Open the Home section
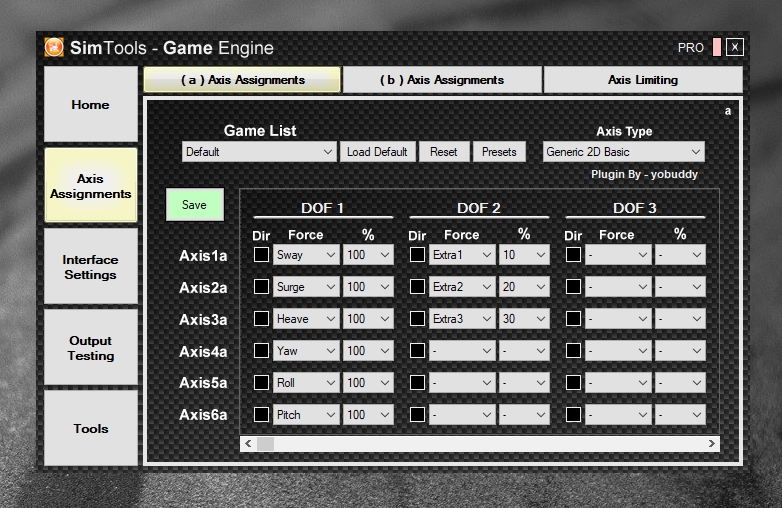The height and width of the screenshot is (508, 782). pyautogui.click(x=91, y=104)
